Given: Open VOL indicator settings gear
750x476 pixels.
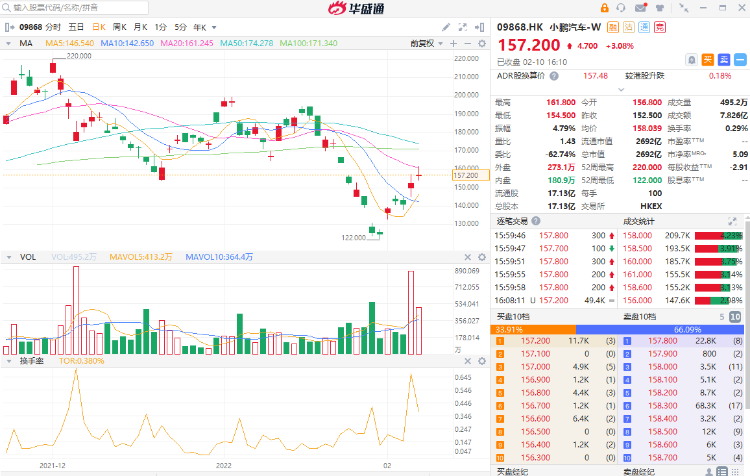Looking at the screenshot, I should point(482,257).
